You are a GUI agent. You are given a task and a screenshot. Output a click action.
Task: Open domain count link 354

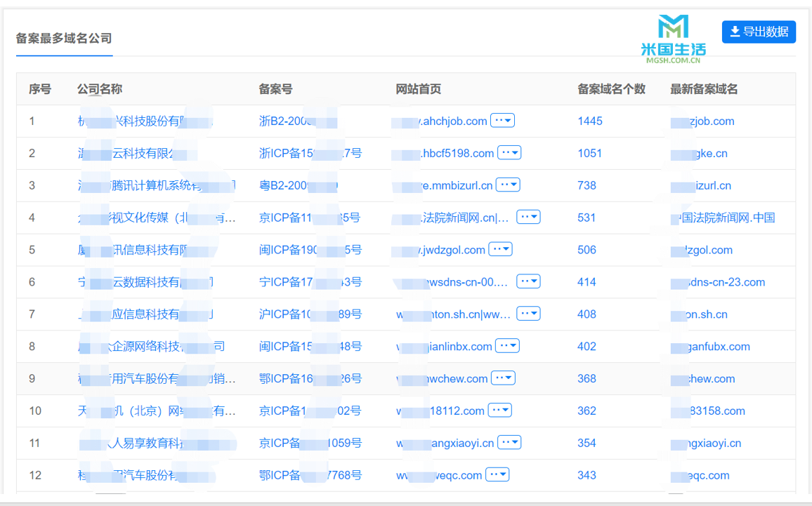click(587, 443)
